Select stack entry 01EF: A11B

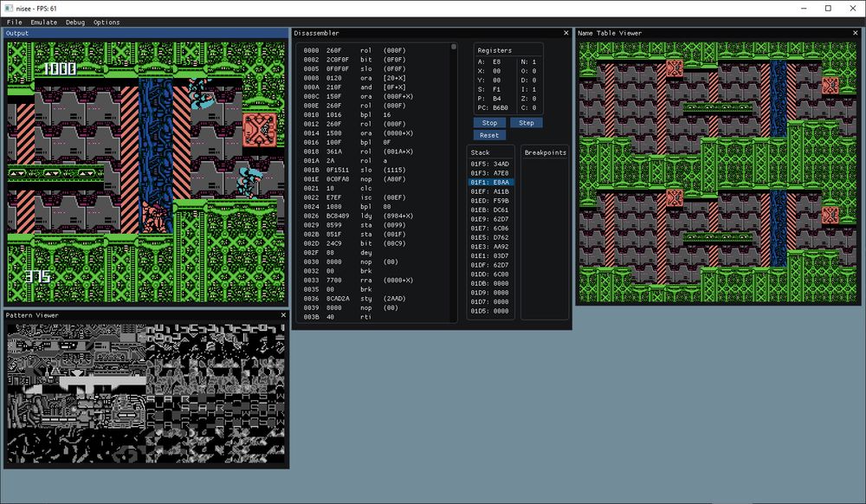[x=490, y=191]
